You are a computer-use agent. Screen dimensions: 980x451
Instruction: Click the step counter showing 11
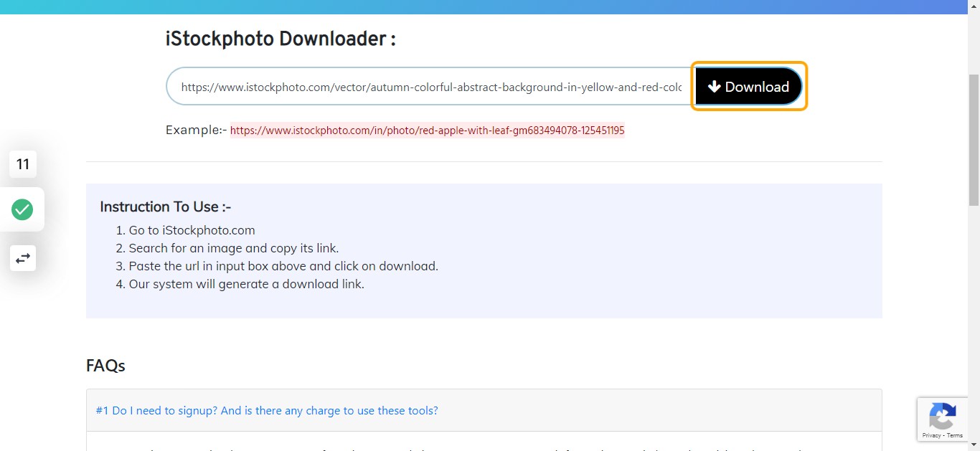[23, 164]
